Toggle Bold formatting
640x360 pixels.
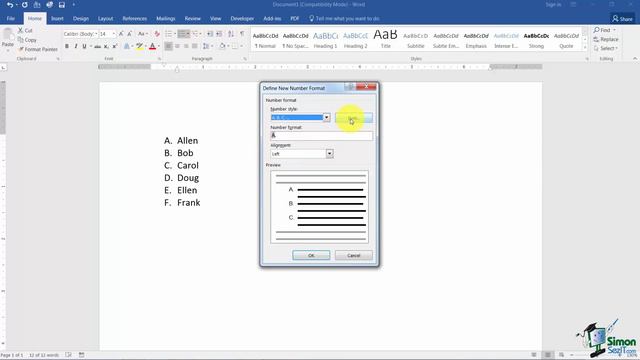[67, 47]
